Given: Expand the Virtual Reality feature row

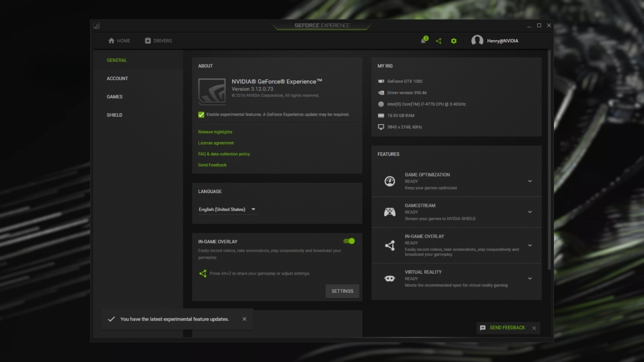Looking at the screenshot, I should click(530, 279).
